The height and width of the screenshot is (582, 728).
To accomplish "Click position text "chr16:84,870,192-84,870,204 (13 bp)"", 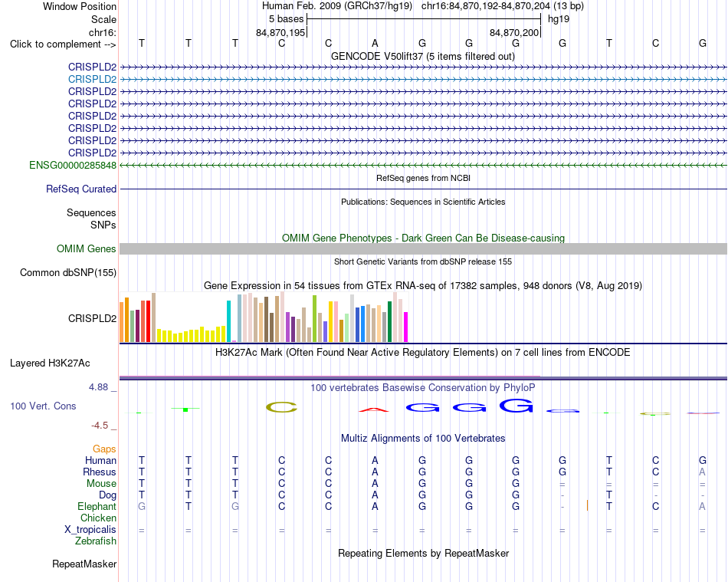I will pos(503,6).
